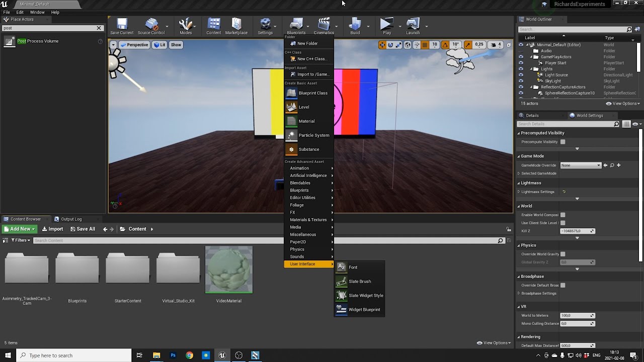
Task: Open the Content toolbar icon
Action: click(x=213, y=26)
